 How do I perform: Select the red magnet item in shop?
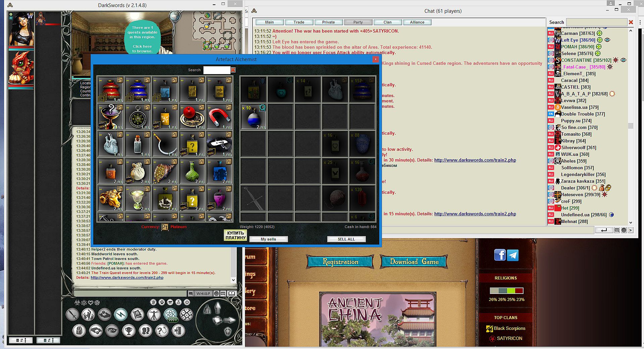coord(219,117)
